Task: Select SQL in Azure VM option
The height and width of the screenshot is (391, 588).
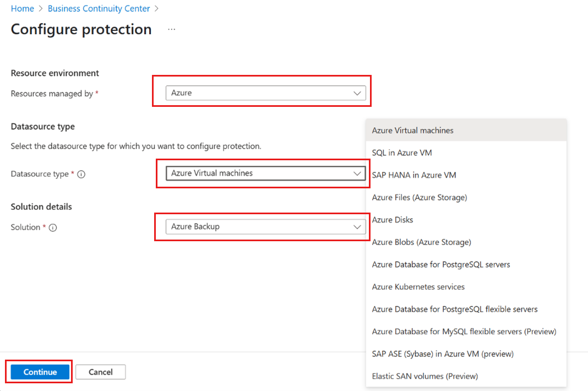Action: (466, 153)
